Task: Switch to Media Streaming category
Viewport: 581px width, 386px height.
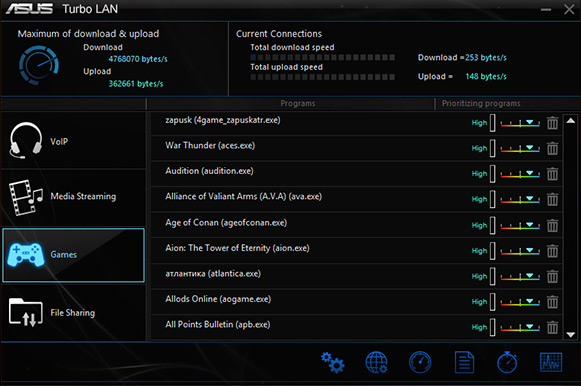Action: coord(73,197)
